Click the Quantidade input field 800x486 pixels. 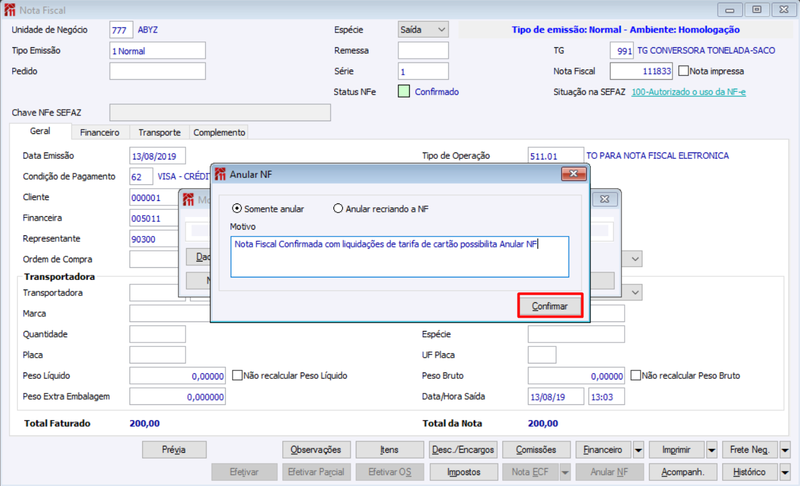coord(157,334)
